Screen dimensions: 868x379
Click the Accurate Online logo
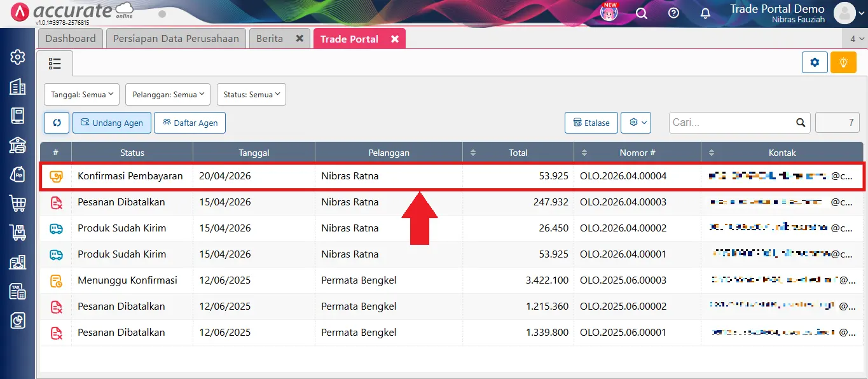[x=71, y=13]
